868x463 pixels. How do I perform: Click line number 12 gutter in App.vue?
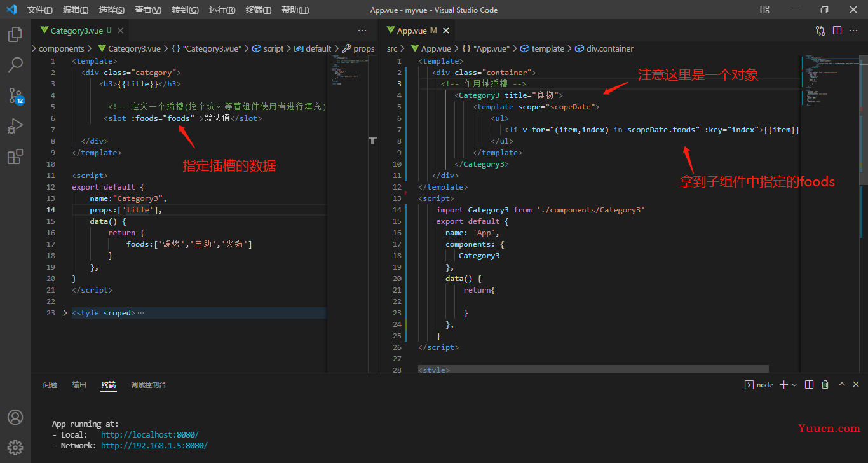point(398,187)
